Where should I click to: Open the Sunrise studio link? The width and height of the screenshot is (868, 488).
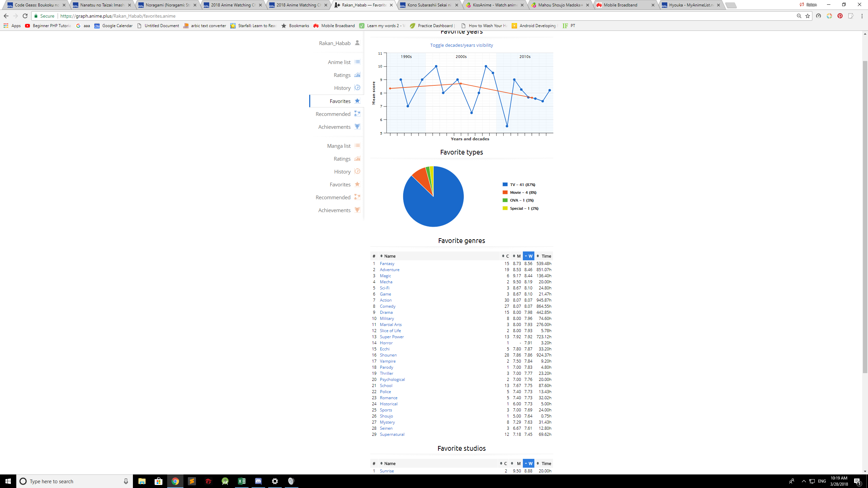(x=387, y=471)
